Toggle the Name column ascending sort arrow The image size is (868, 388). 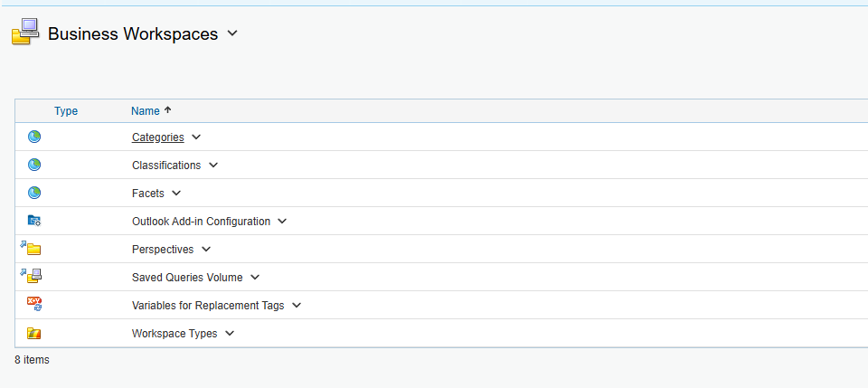pos(167,110)
